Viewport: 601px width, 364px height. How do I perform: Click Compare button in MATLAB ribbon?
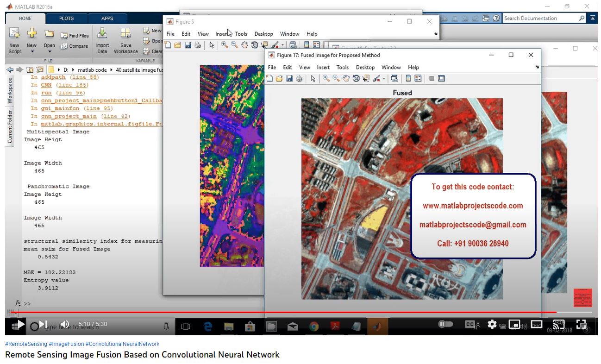[74, 46]
